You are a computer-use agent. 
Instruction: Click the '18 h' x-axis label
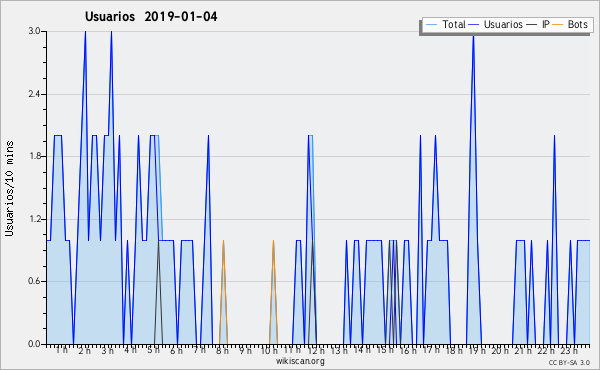(455, 351)
